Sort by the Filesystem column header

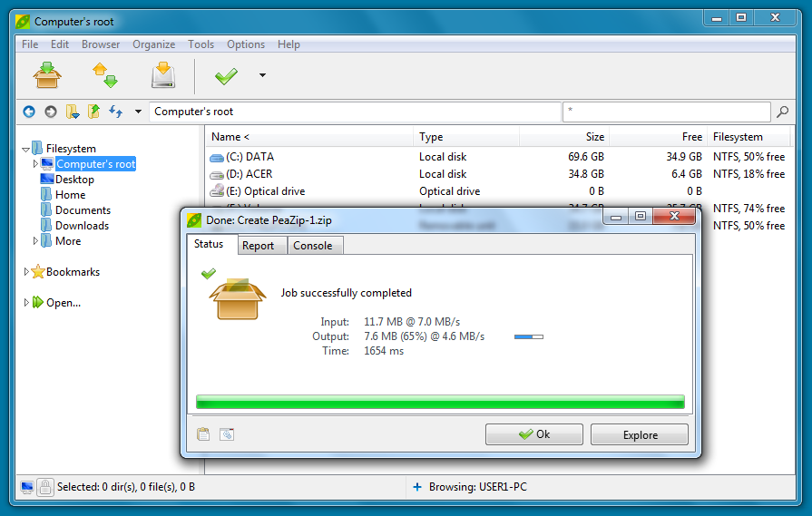tap(749, 137)
